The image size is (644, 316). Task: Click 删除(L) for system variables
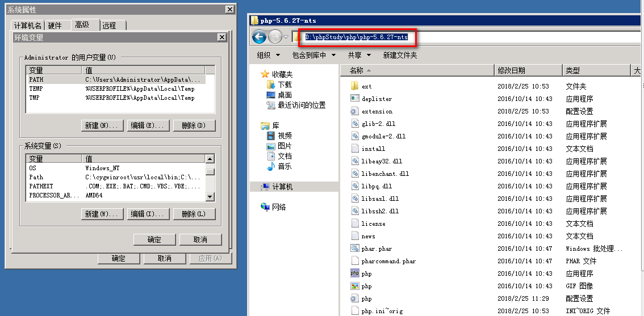pos(194,214)
